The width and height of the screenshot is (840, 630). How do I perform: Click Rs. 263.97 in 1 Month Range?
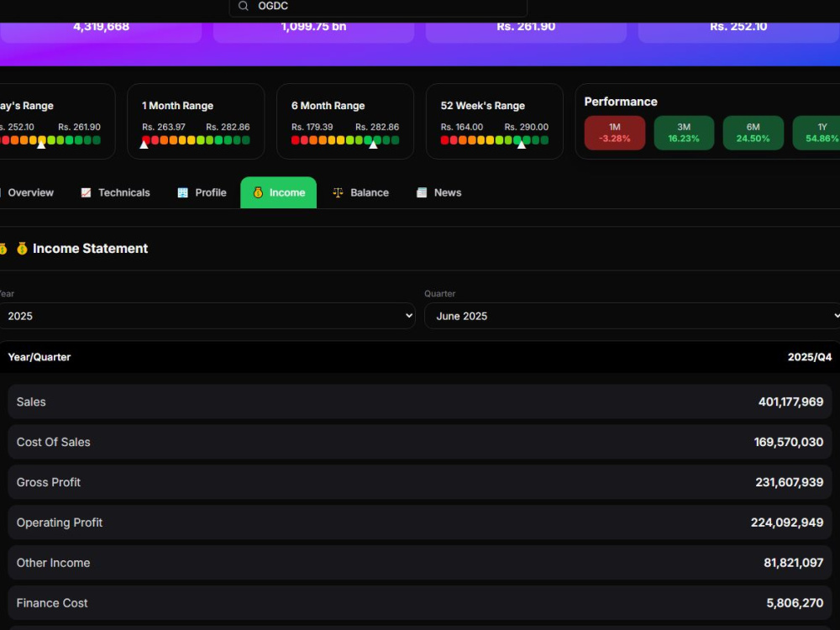coord(164,127)
